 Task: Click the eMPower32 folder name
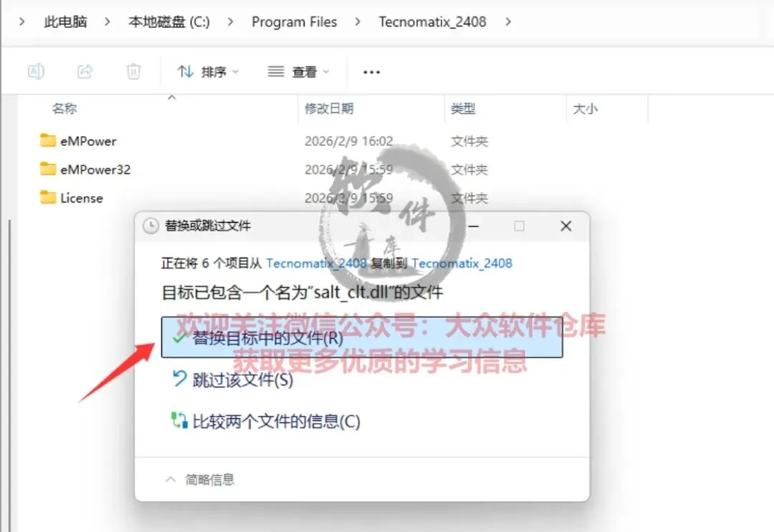coord(95,170)
